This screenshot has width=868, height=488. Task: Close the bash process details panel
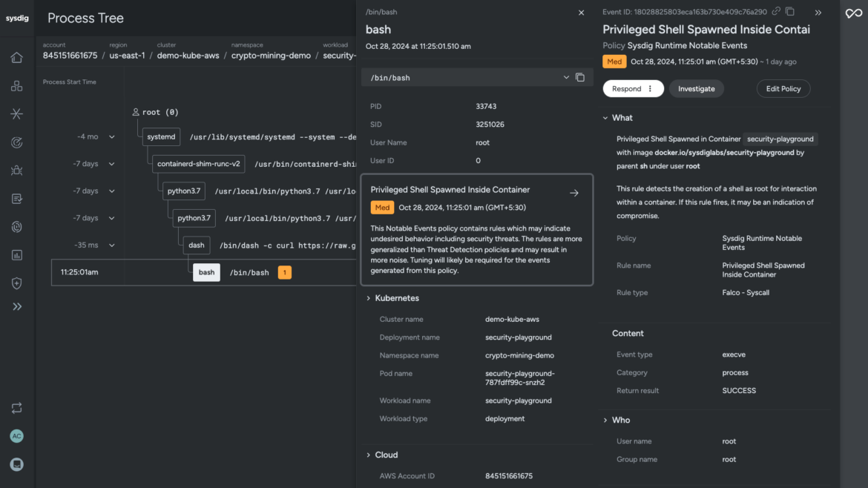tap(581, 13)
